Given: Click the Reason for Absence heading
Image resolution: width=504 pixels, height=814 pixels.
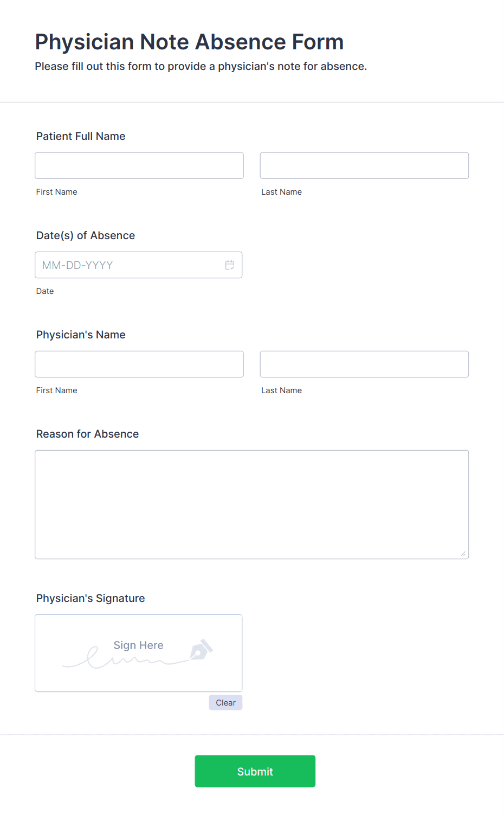Looking at the screenshot, I should click(87, 434).
